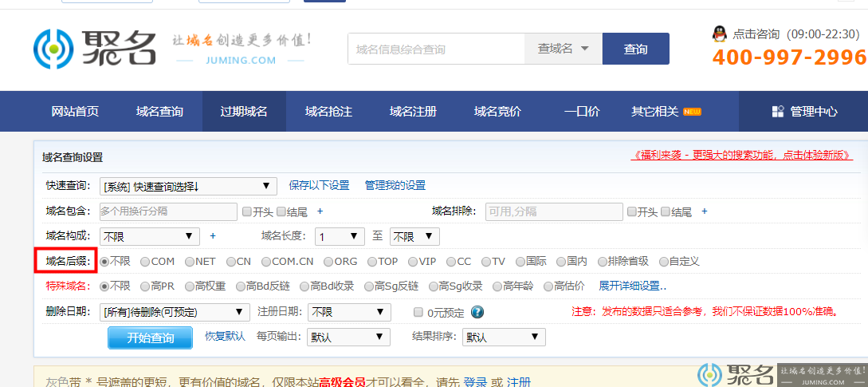Image resolution: width=868 pixels, height=387 pixels.
Task: Click plus icon beside 域名排除 结尾
Action: click(704, 211)
